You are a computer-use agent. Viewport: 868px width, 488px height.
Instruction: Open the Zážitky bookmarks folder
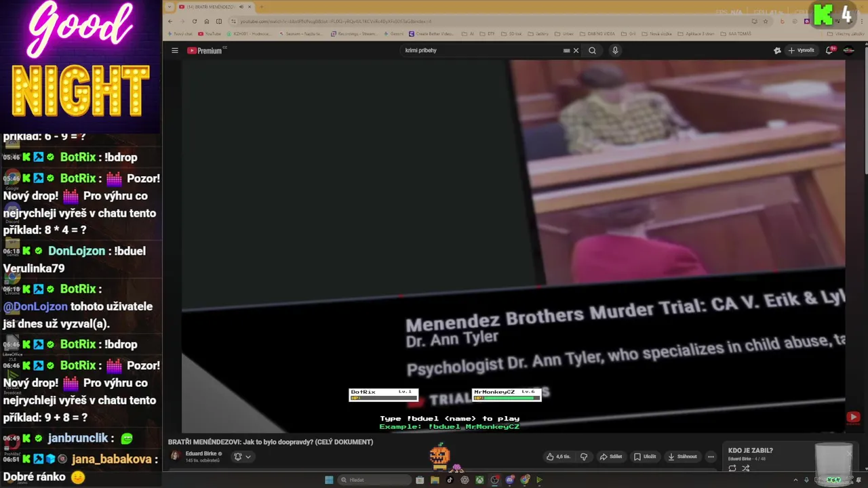[x=538, y=33]
